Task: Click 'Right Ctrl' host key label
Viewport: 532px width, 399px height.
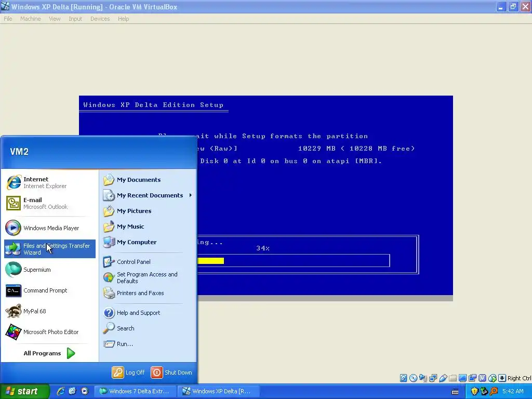Action: 520,378
